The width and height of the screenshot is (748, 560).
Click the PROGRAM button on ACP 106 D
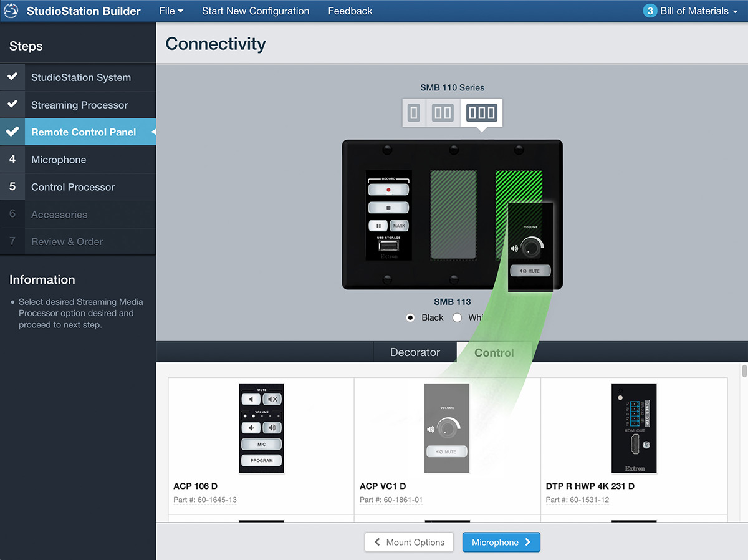coord(262,461)
